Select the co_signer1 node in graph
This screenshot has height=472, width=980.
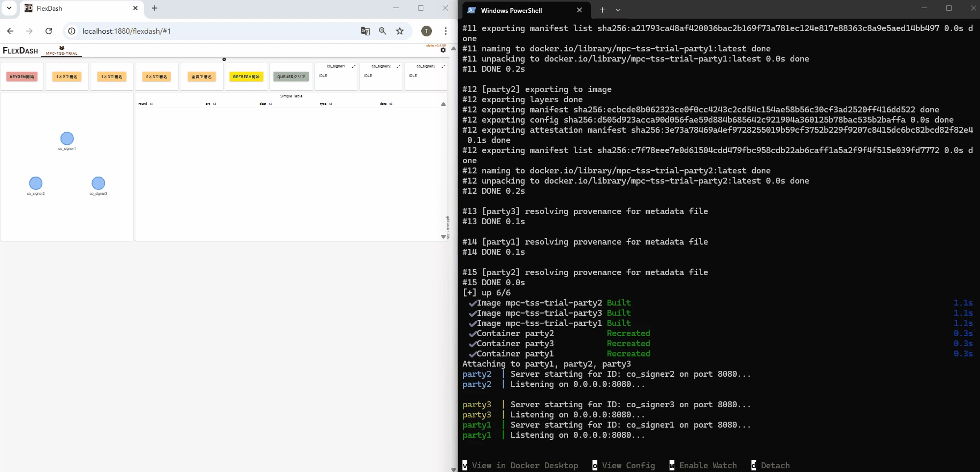67,139
